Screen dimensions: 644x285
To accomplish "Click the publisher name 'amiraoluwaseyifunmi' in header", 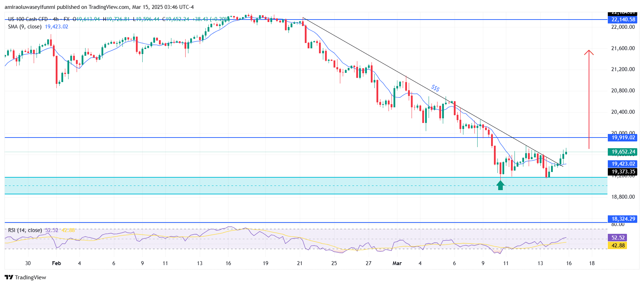I will coord(30,7).
